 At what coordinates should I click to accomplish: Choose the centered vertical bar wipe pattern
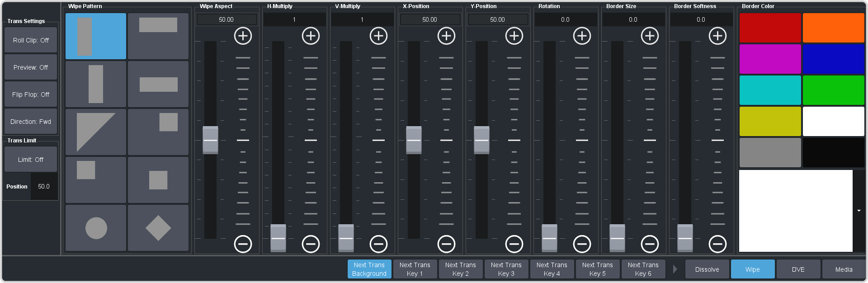96,84
